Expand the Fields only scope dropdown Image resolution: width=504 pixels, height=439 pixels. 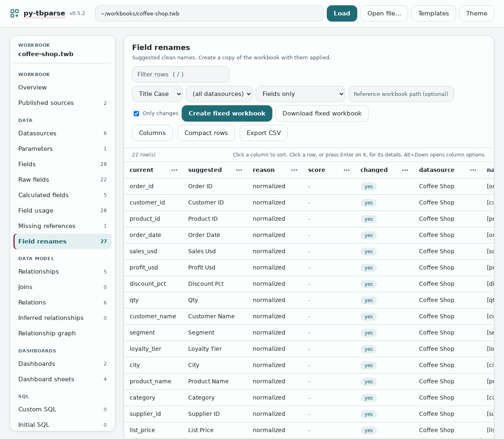click(x=300, y=94)
